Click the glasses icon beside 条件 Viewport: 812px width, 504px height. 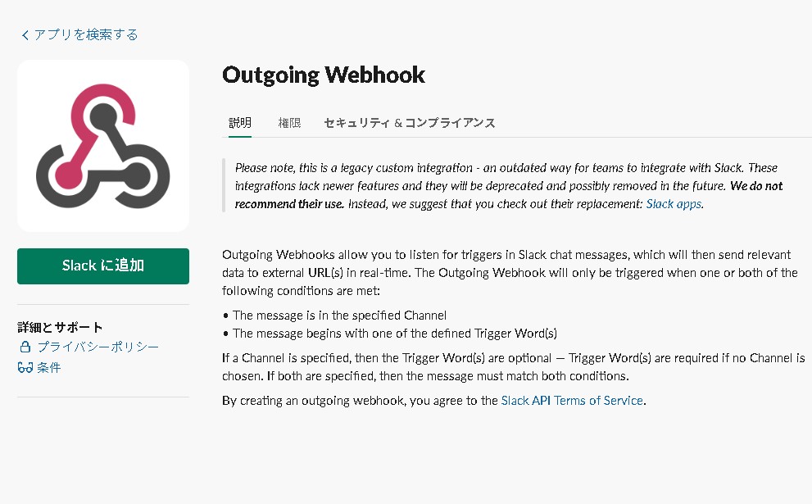pyautogui.click(x=25, y=368)
